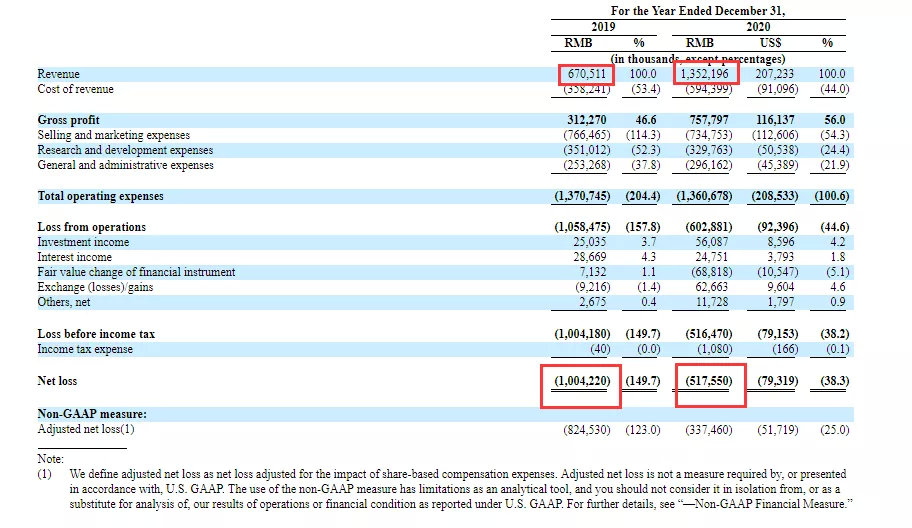This screenshot has height=528, width=912.
Task: Click the General and administrative expenses label
Action: tap(125, 165)
